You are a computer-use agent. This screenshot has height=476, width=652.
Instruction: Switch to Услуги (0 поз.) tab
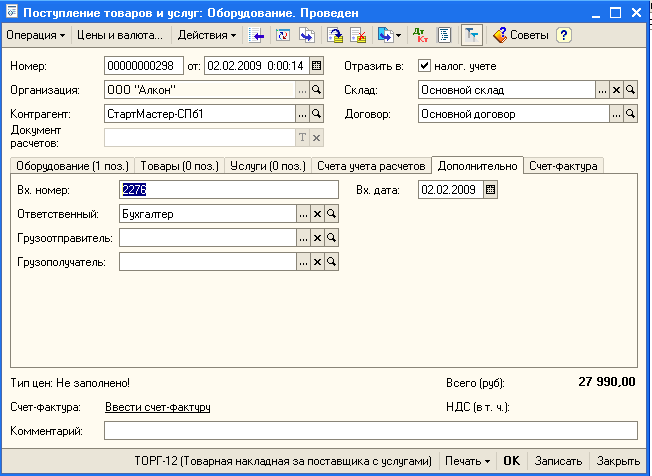268,166
